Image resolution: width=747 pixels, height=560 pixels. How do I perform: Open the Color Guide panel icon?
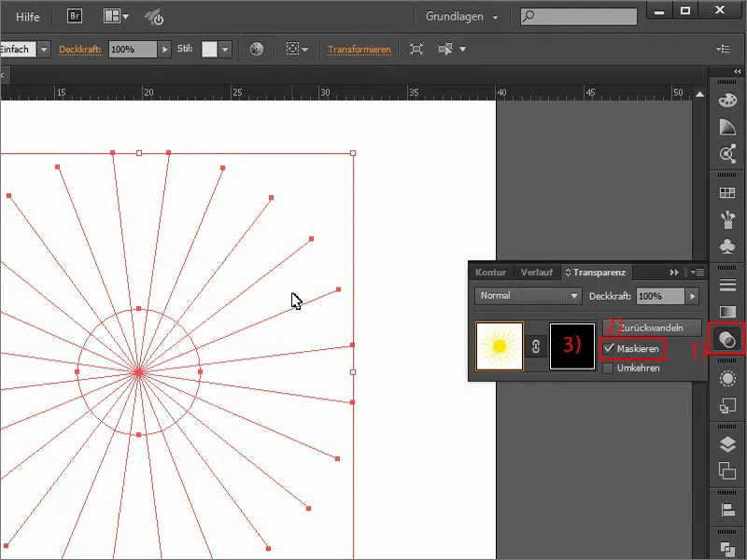click(x=727, y=127)
